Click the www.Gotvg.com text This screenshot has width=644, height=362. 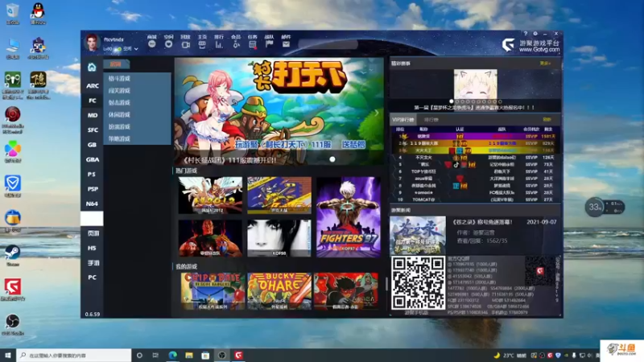pyautogui.click(x=539, y=50)
